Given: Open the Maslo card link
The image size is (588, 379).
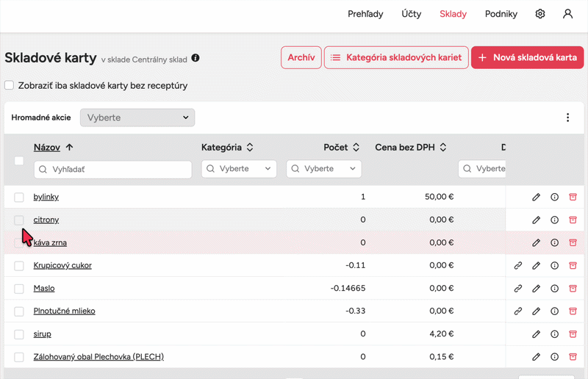Looking at the screenshot, I should point(44,288).
